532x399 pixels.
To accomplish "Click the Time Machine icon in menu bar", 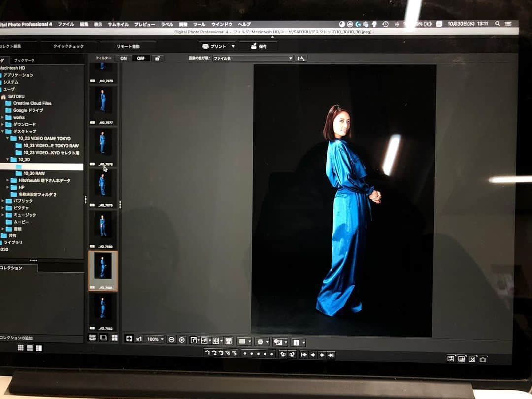I will click(x=385, y=24).
